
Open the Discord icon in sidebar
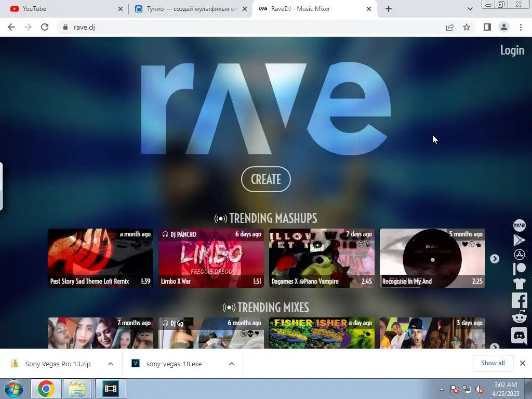click(x=519, y=335)
